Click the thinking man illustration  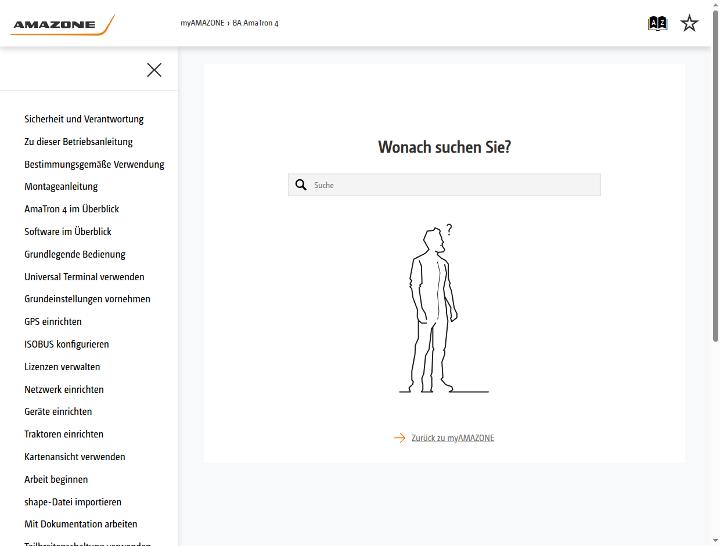[x=443, y=309]
